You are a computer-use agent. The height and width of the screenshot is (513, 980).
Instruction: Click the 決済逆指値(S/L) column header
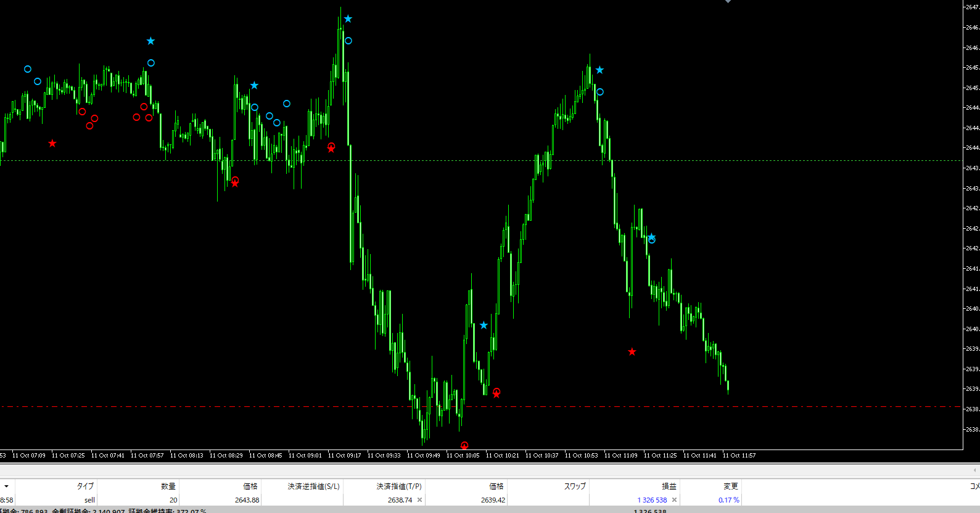coord(313,486)
